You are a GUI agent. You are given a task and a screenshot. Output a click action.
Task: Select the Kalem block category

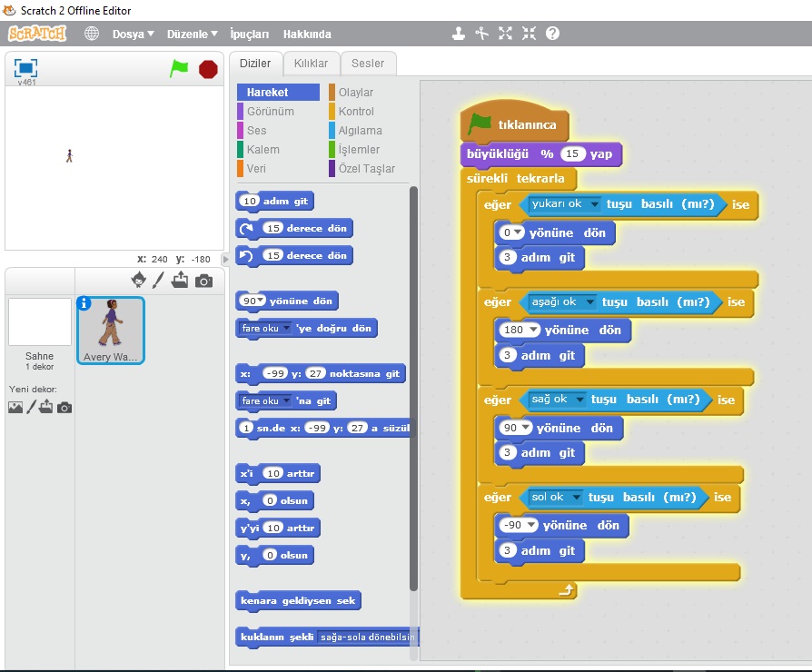click(x=263, y=150)
